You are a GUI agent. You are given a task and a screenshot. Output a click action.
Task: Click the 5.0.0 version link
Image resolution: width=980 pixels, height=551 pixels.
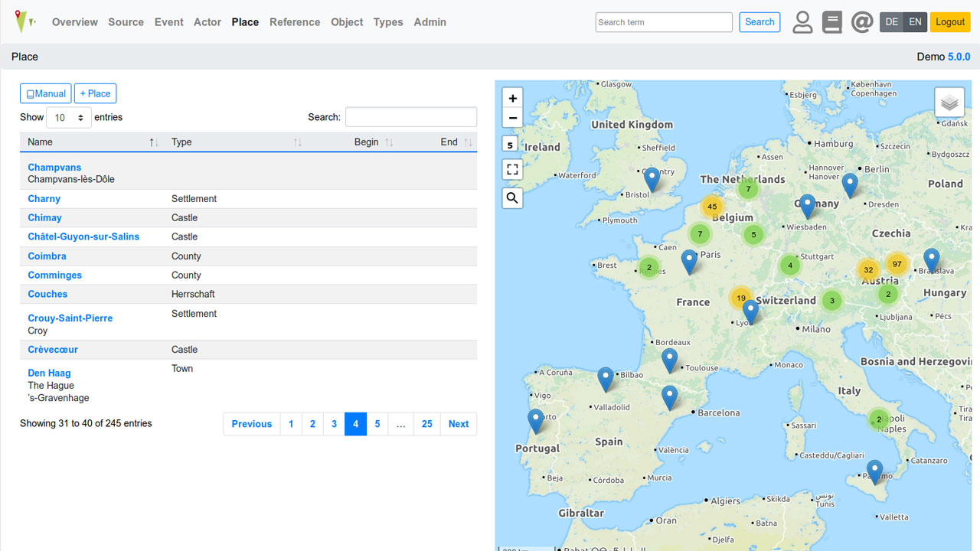tap(959, 56)
